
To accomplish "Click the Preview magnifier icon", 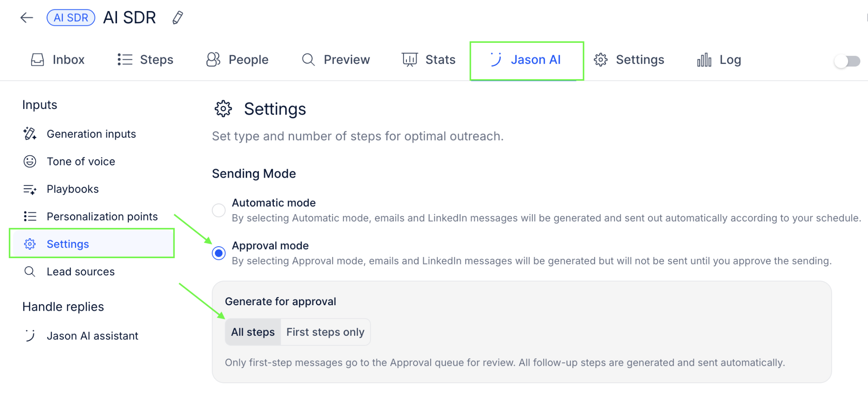I will 309,60.
